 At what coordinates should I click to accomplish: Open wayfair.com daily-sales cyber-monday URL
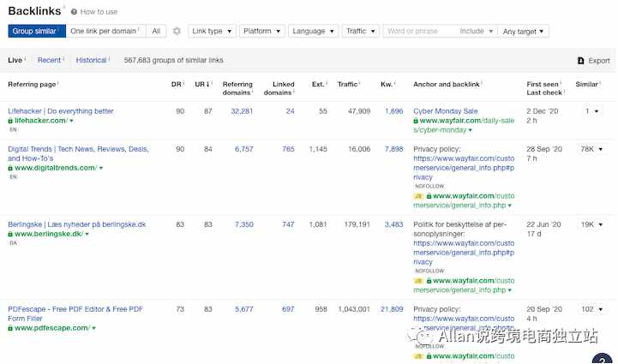[464, 125]
